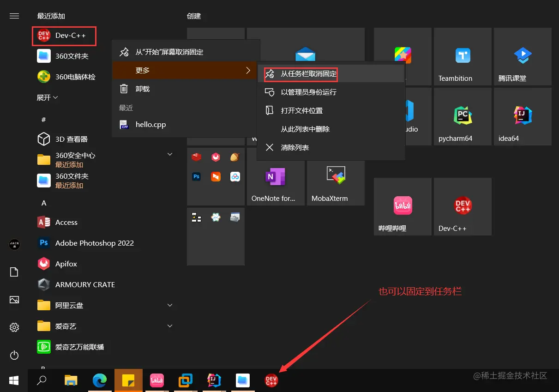
Task: Expand the 爱奇艺 folder chevron
Action: click(169, 326)
